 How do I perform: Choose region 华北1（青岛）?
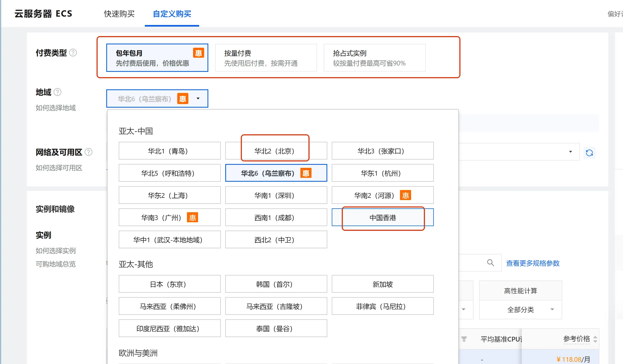170,151
